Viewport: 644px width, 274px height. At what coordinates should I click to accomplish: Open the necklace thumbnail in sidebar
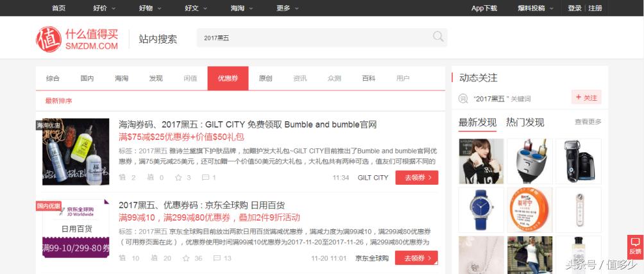click(x=481, y=255)
